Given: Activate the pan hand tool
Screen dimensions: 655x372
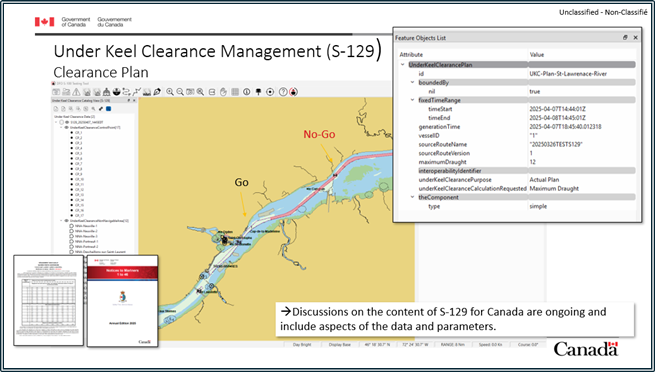Looking at the screenshot, I should point(223,92).
